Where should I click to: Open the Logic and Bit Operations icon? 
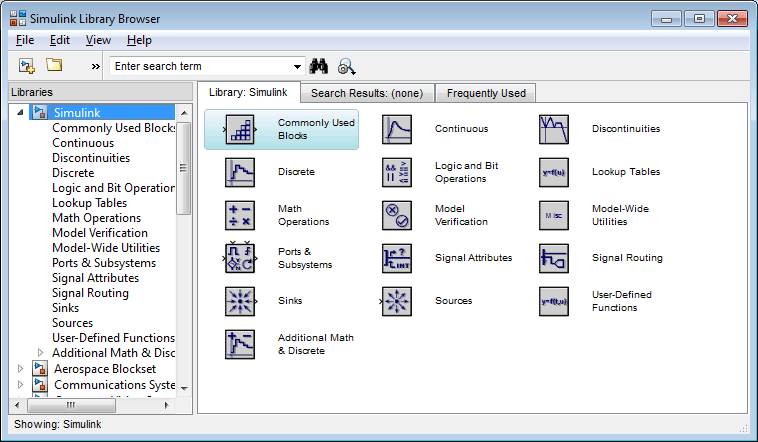(397, 173)
